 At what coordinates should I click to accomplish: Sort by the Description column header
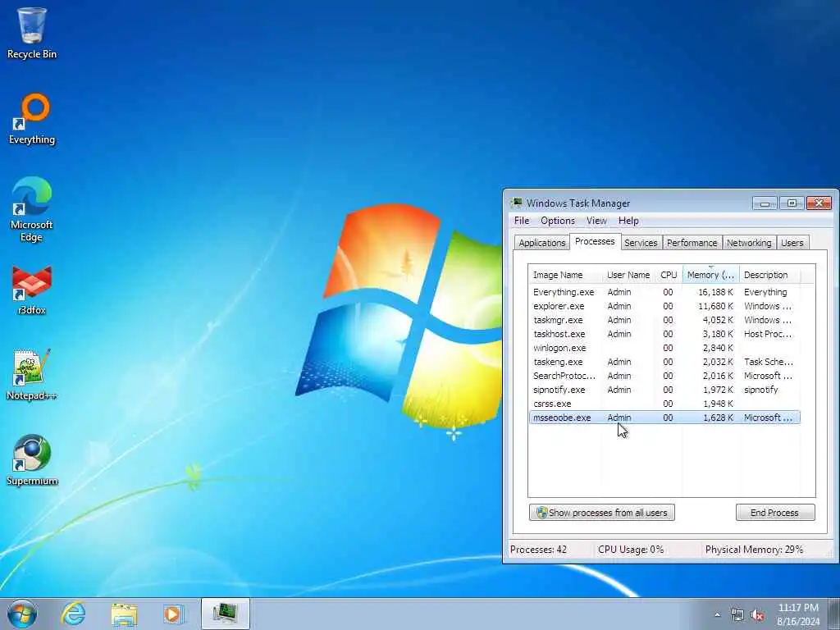[x=769, y=275]
